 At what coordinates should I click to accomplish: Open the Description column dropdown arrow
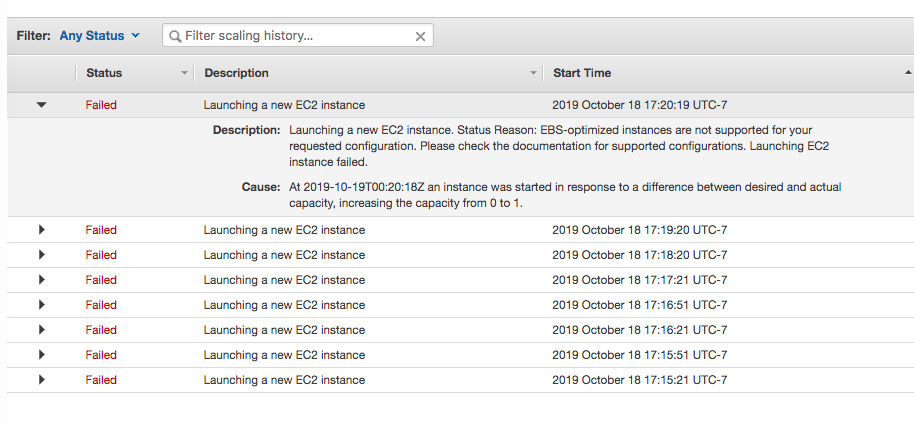(x=533, y=73)
